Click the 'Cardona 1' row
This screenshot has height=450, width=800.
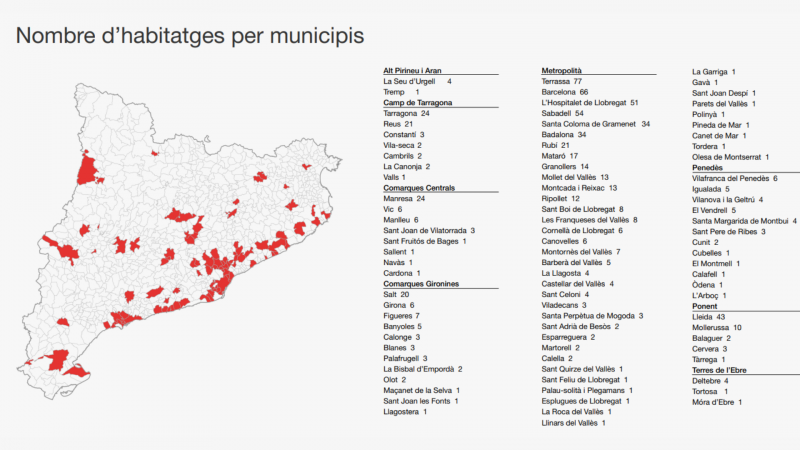(x=402, y=273)
